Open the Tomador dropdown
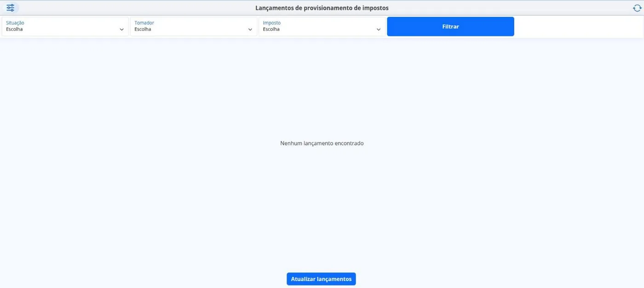644x288 pixels. click(x=194, y=27)
